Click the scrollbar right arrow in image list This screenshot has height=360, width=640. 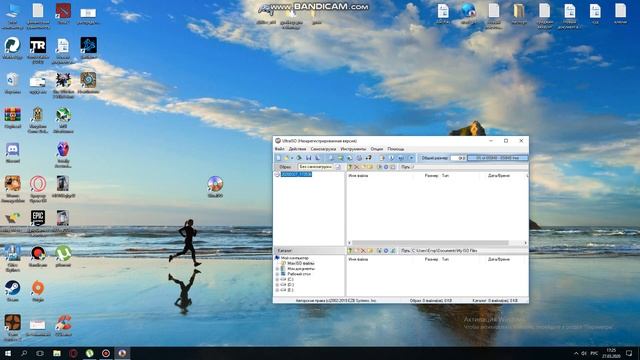pos(525,243)
